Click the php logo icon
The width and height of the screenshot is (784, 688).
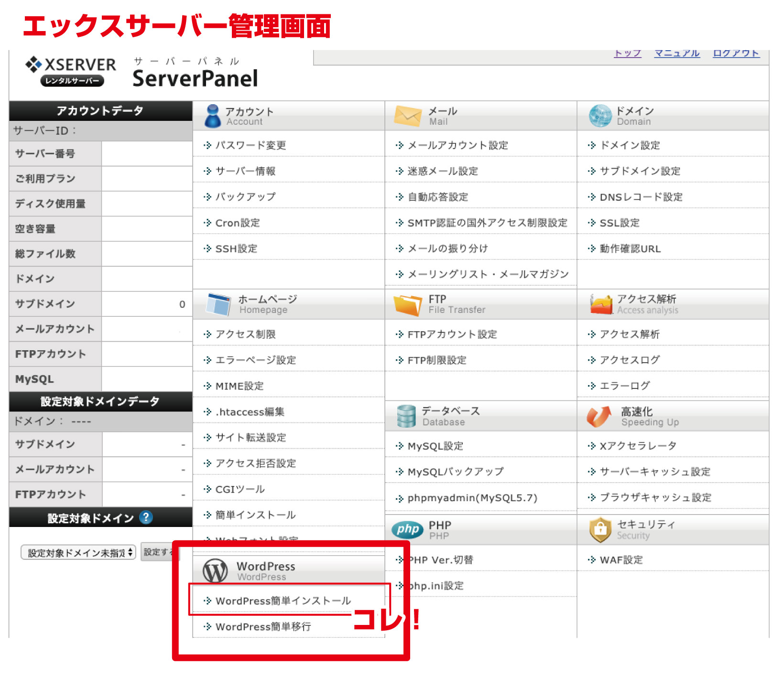point(407,529)
